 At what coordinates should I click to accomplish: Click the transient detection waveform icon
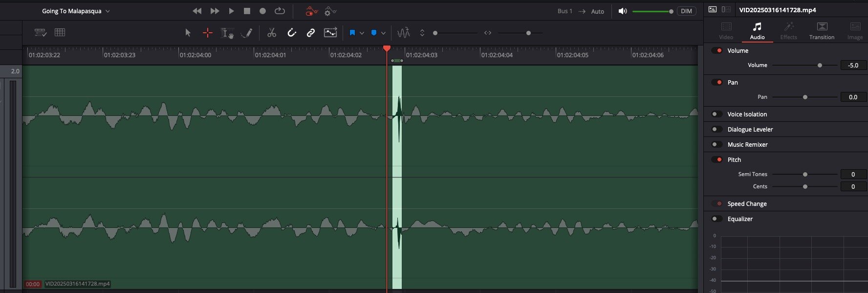point(403,33)
